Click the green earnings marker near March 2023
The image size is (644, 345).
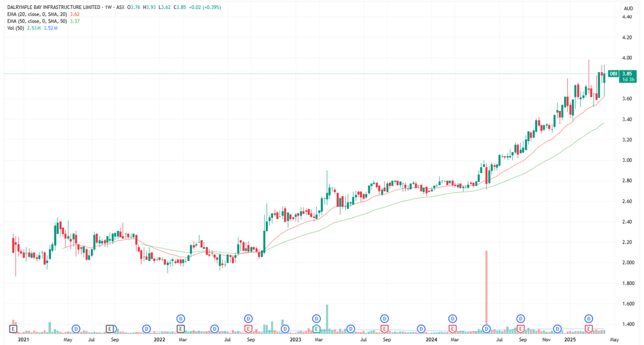pos(316,328)
